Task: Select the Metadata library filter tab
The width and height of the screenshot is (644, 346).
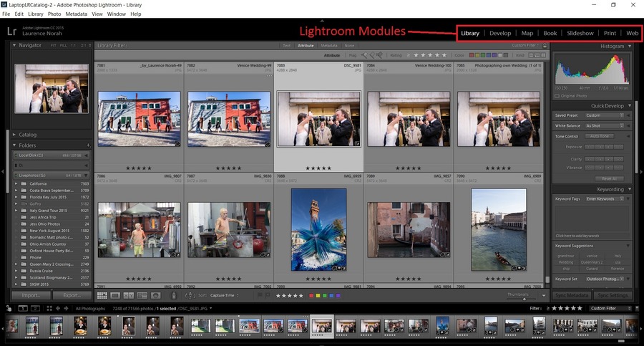Action: [x=328, y=46]
